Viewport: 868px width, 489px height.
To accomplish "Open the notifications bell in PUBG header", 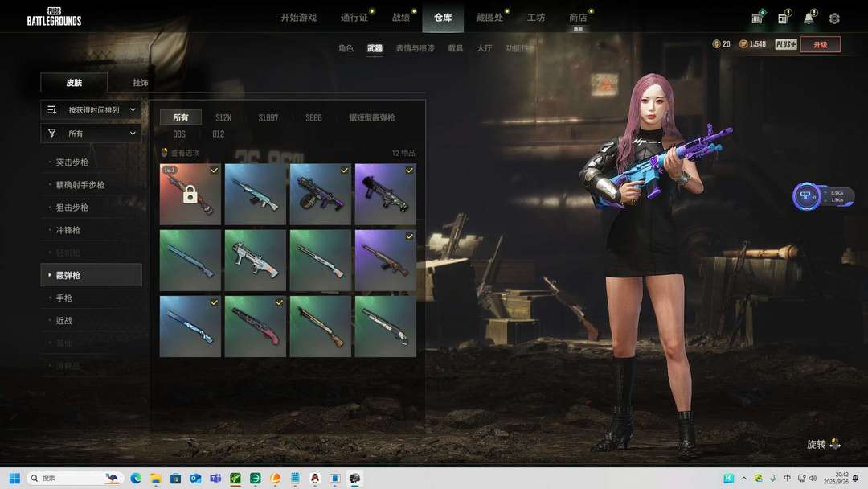I will (x=809, y=18).
